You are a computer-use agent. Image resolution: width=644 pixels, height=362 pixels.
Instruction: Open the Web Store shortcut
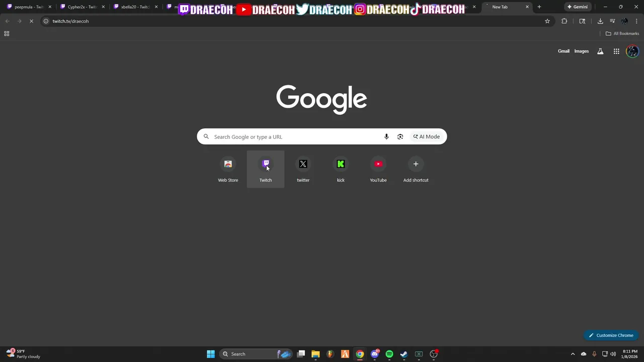click(x=228, y=169)
